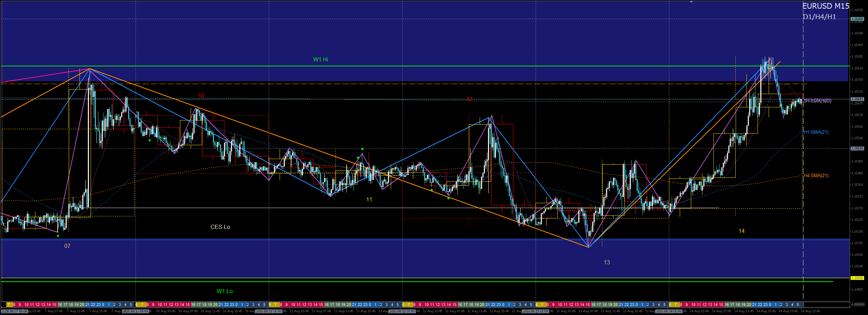Click the H1-SMA(21) indicator label

[816, 132]
